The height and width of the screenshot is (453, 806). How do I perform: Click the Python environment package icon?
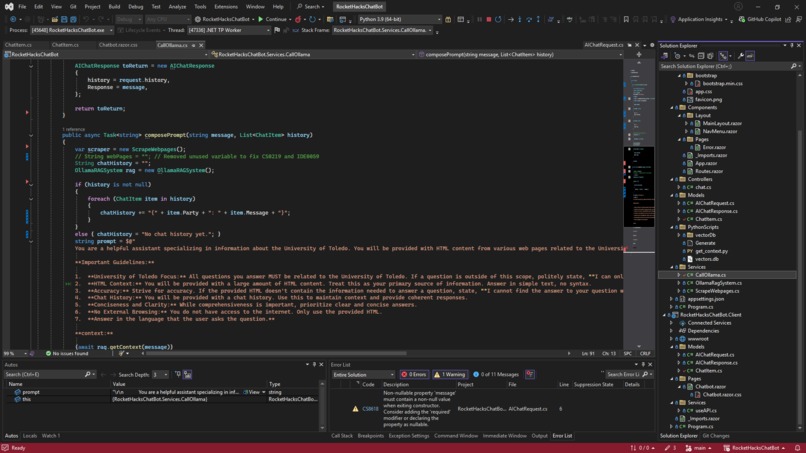coord(448,19)
